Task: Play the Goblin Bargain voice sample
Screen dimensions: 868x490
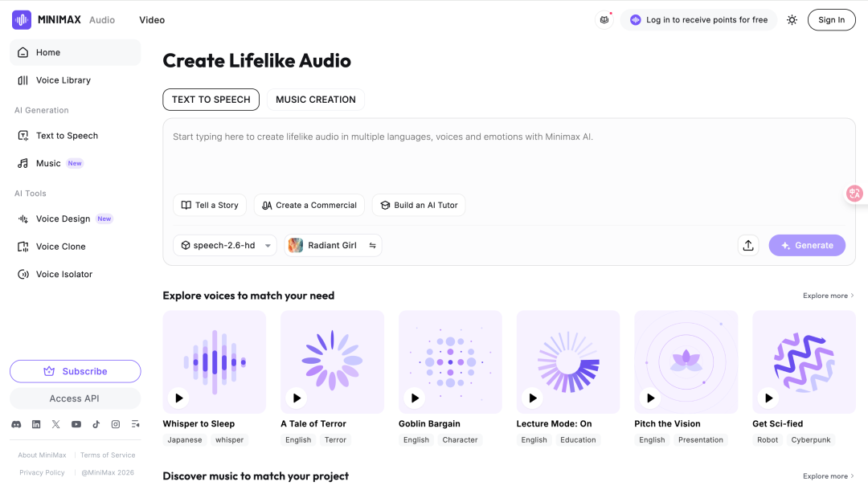Action: pos(415,398)
